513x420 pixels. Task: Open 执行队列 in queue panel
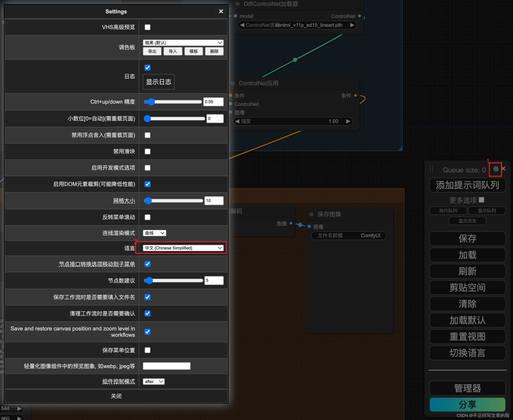click(x=448, y=210)
